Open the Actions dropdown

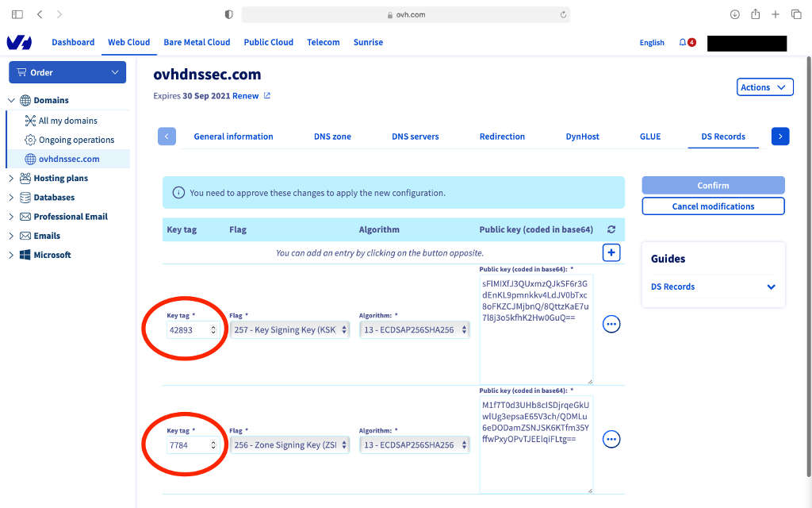[765, 87]
